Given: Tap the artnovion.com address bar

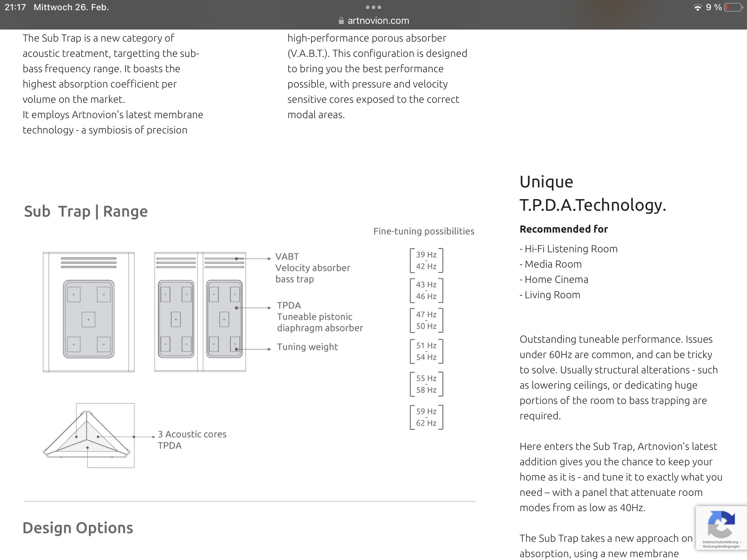Looking at the screenshot, I should tap(373, 21).
